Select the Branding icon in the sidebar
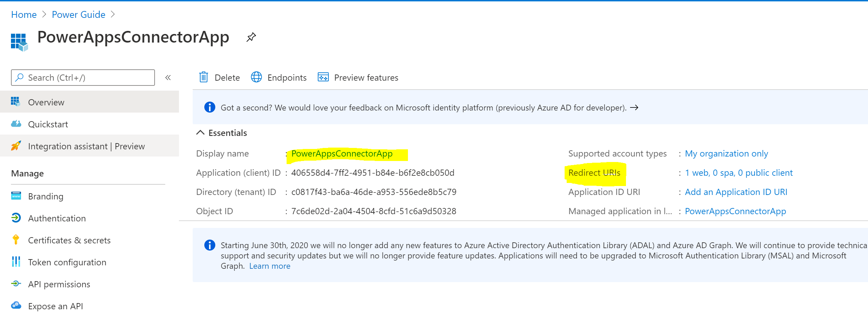 pyautogui.click(x=16, y=196)
